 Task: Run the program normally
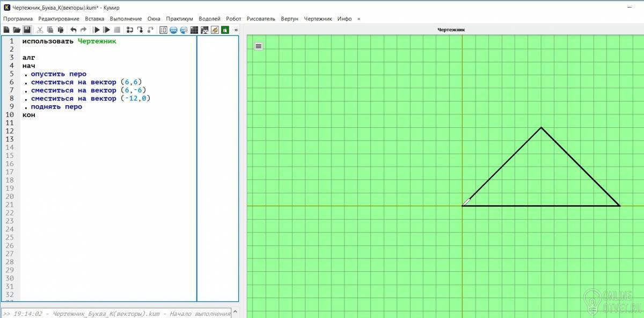[97, 30]
